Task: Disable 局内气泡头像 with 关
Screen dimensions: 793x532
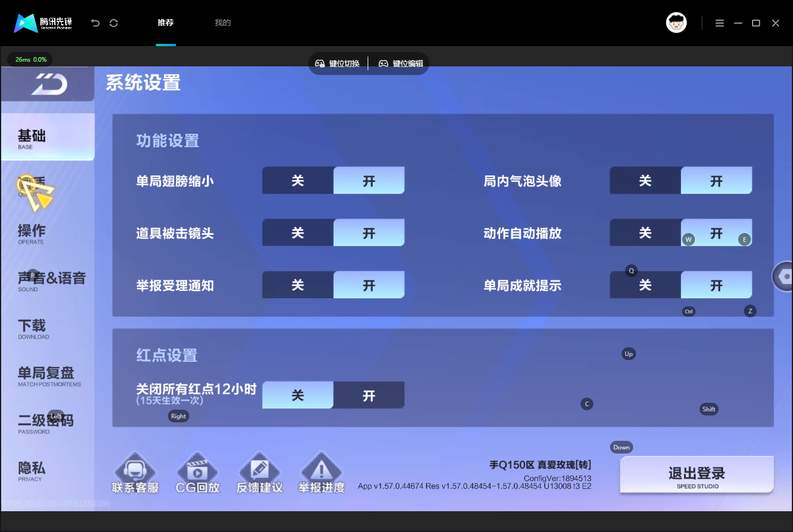Action: tap(645, 181)
